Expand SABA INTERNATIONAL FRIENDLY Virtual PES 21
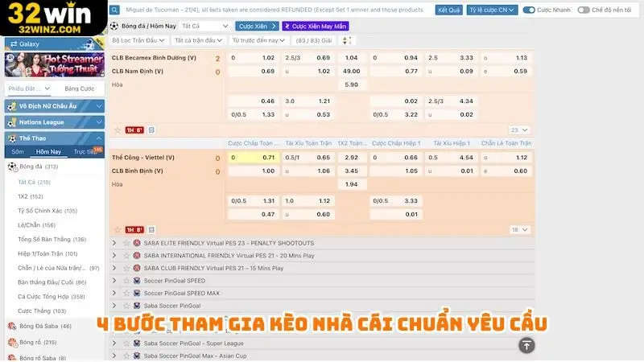644x362 pixels. [x=114, y=255]
